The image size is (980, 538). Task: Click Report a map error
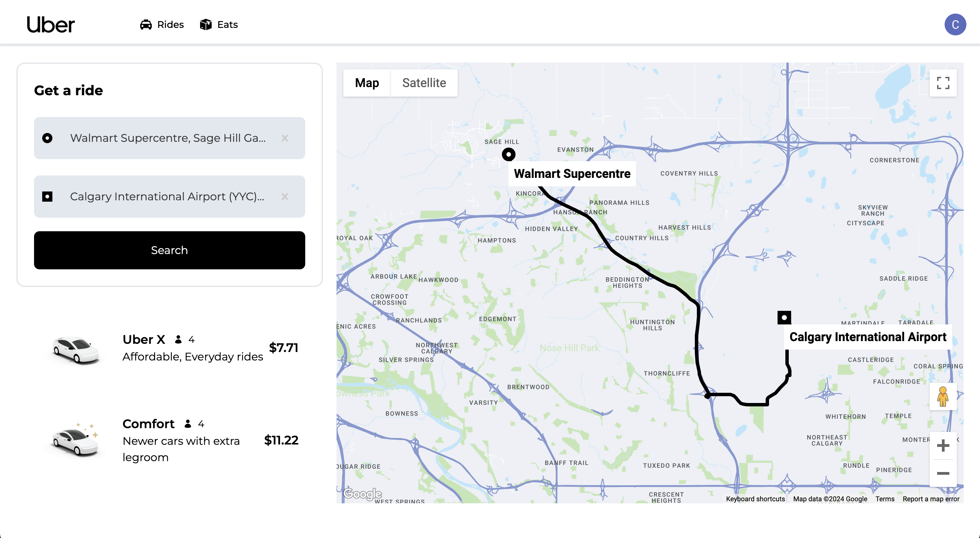(931, 499)
